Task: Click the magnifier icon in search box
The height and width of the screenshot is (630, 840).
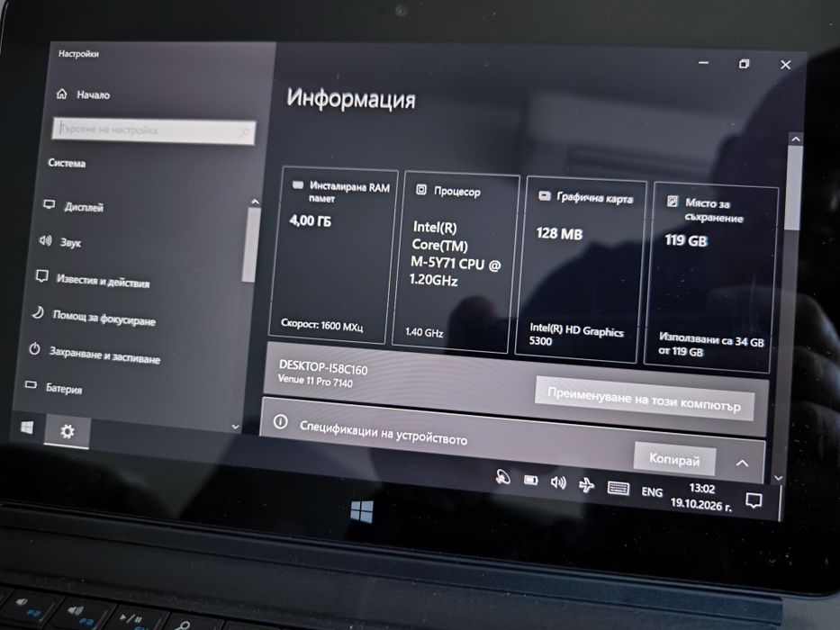Action: [244, 132]
